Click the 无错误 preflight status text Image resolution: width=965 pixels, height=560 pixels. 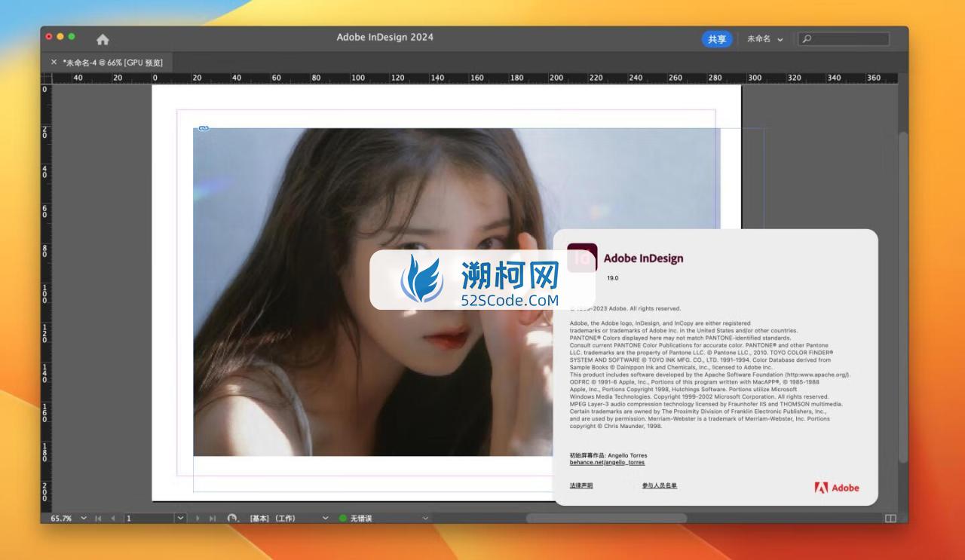361,519
